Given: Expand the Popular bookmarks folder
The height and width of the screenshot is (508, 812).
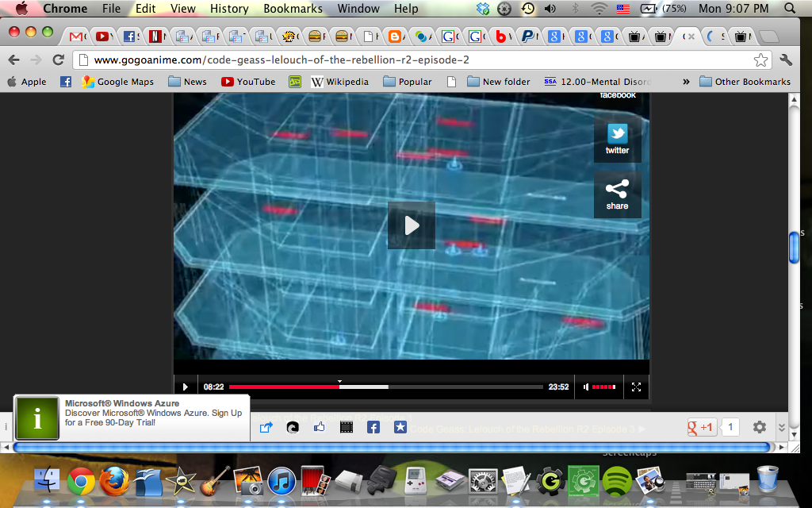Looking at the screenshot, I should 407,82.
